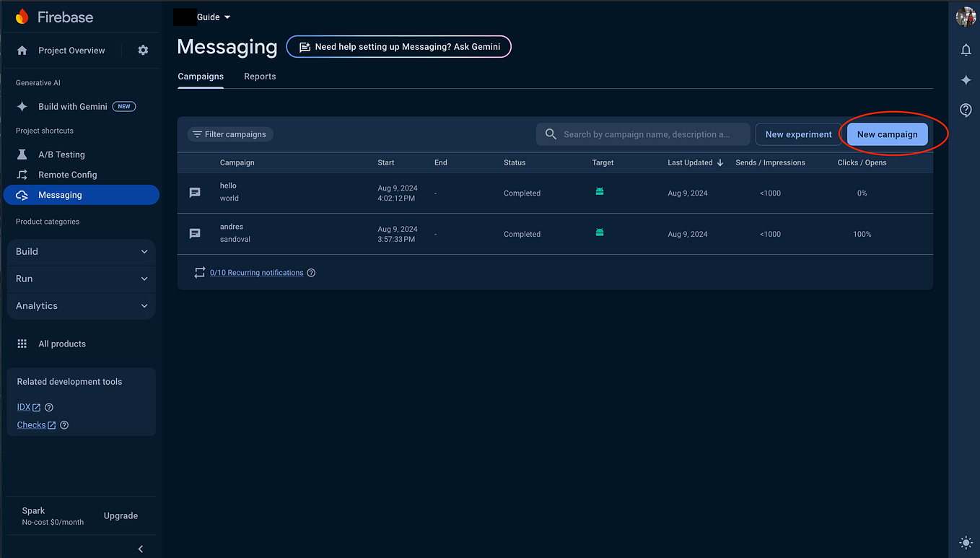
Task: Switch to the Campaigns tab
Action: 201,77
